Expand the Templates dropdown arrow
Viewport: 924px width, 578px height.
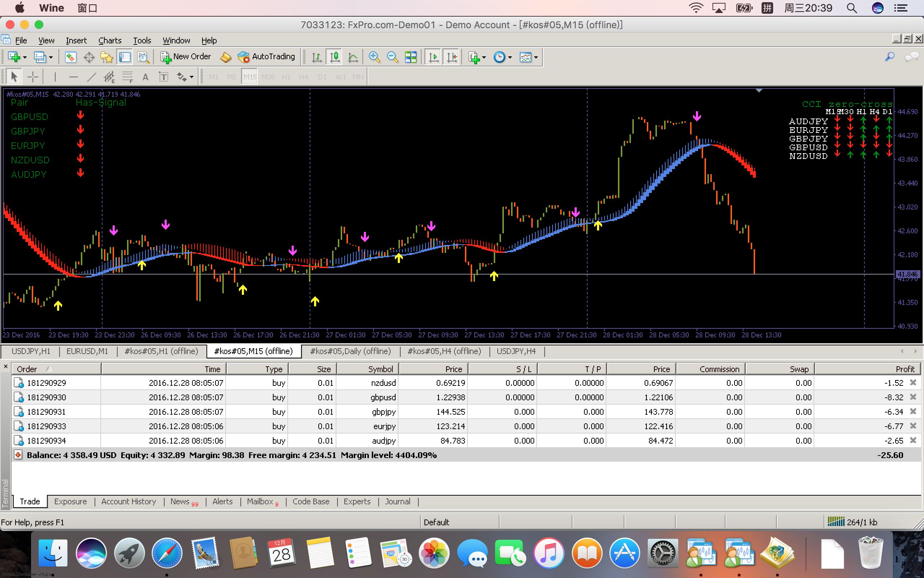(536, 57)
